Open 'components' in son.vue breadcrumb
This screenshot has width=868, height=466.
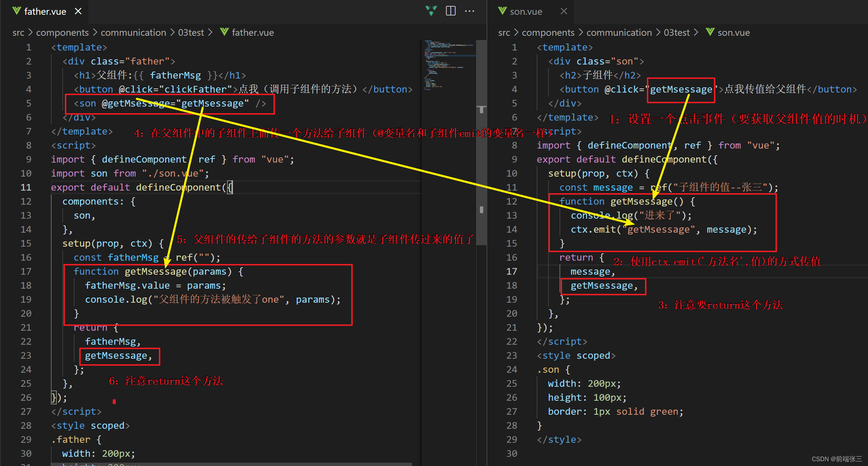(548, 32)
